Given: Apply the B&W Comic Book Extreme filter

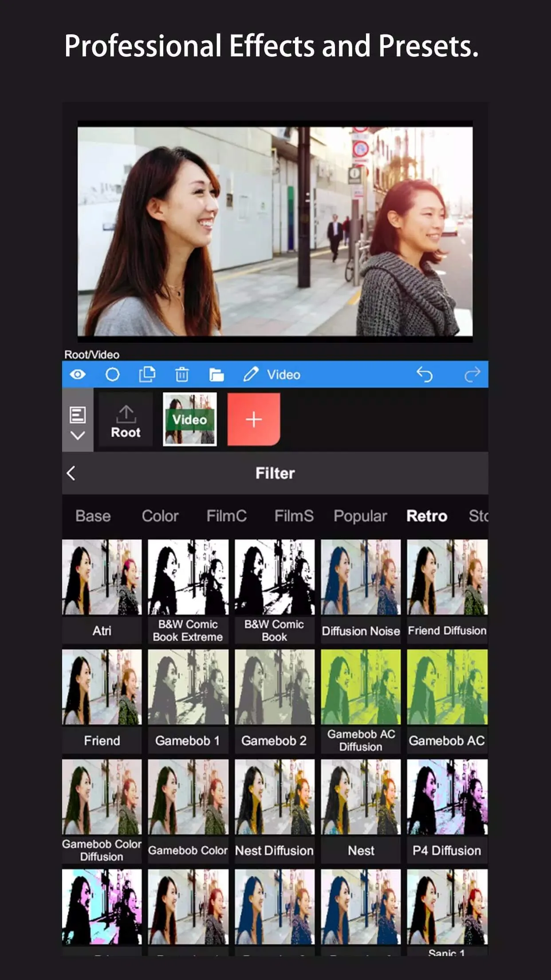Looking at the screenshot, I should [x=188, y=591].
